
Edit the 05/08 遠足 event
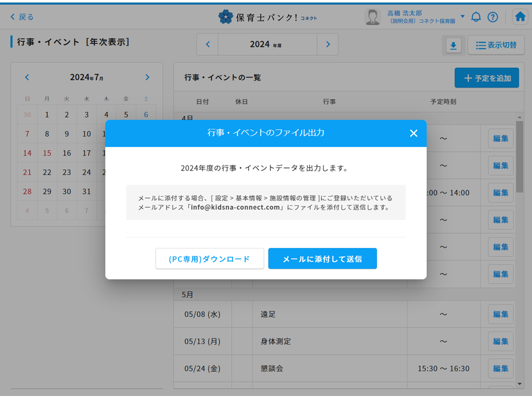click(500, 314)
